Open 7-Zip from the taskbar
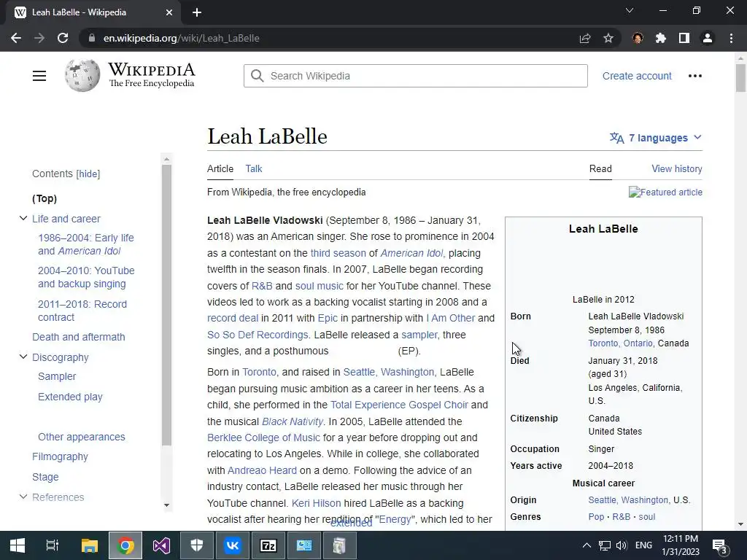 point(268,545)
